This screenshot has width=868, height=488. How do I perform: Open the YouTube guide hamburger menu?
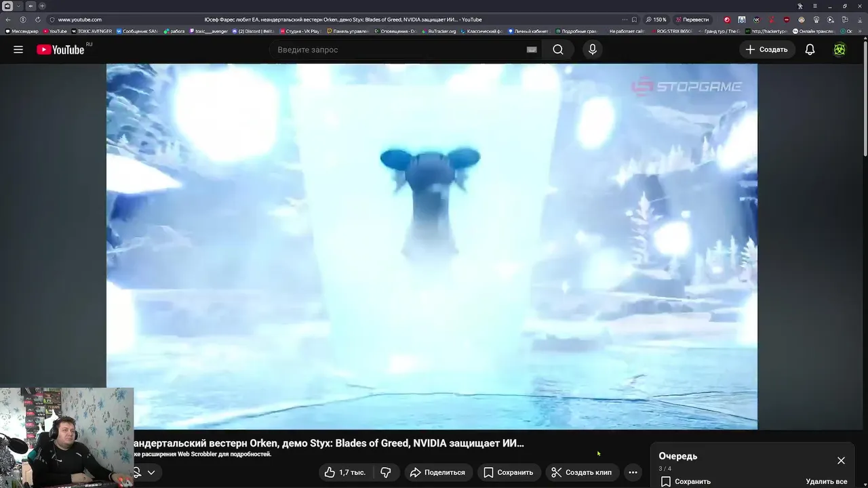pyautogui.click(x=18, y=49)
